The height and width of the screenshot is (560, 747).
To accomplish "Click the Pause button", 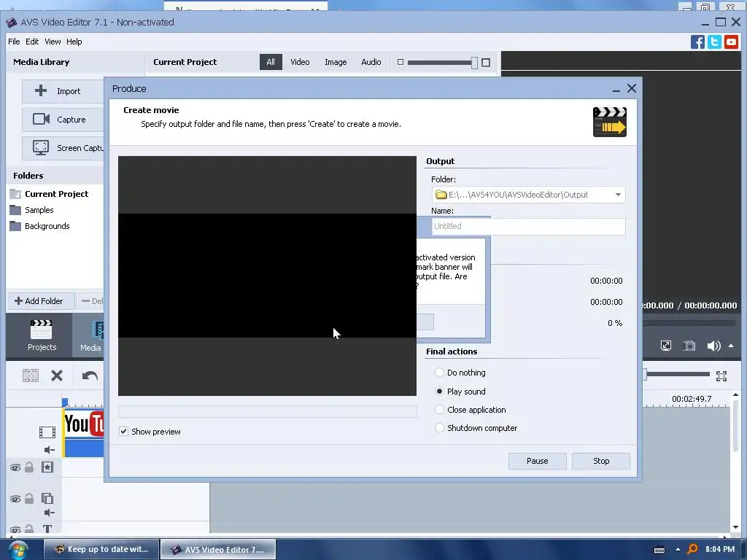I will pyautogui.click(x=538, y=461).
